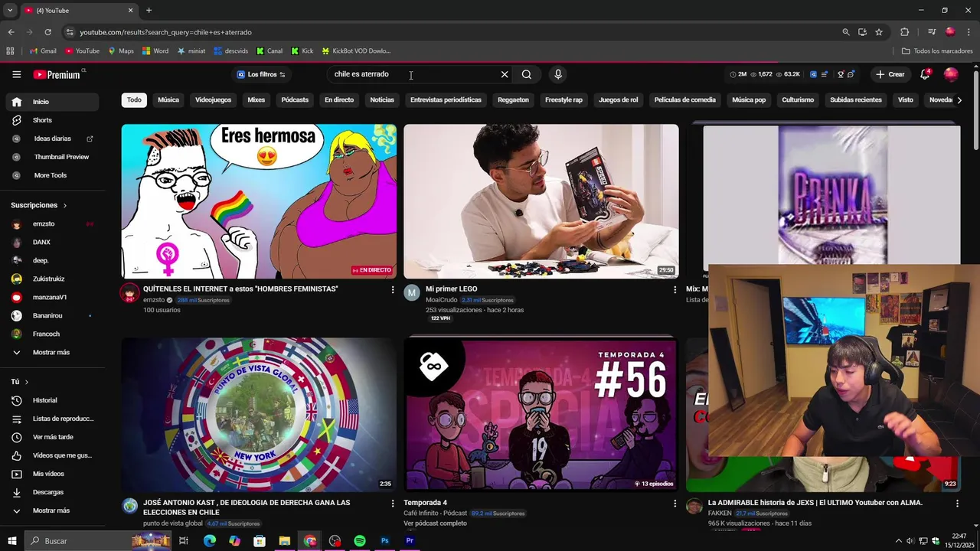Viewport: 980px width, 551px height.
Task: Select the Reggaeton chip
Action: 513,99
